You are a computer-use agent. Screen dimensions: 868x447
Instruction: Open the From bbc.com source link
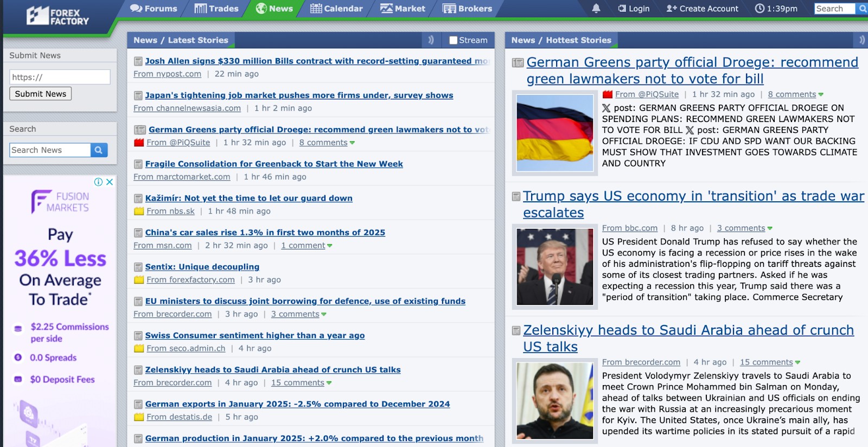coord(629,228)
